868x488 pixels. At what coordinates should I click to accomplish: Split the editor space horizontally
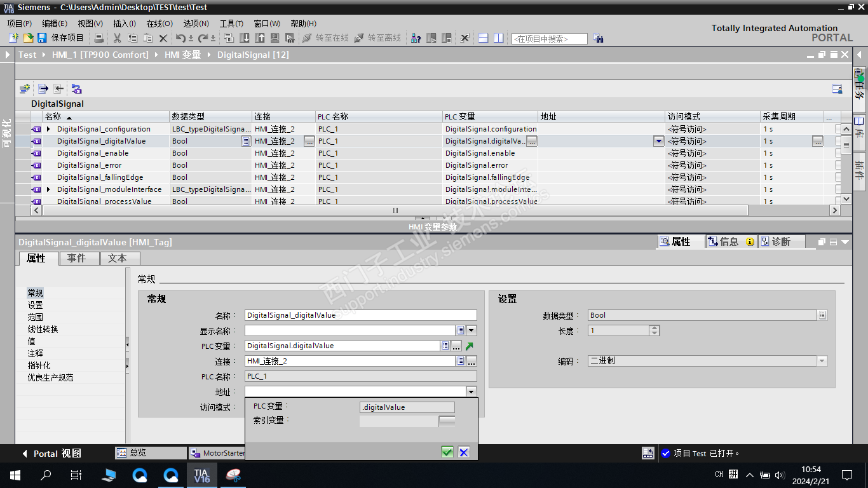(x=484, y=38)
